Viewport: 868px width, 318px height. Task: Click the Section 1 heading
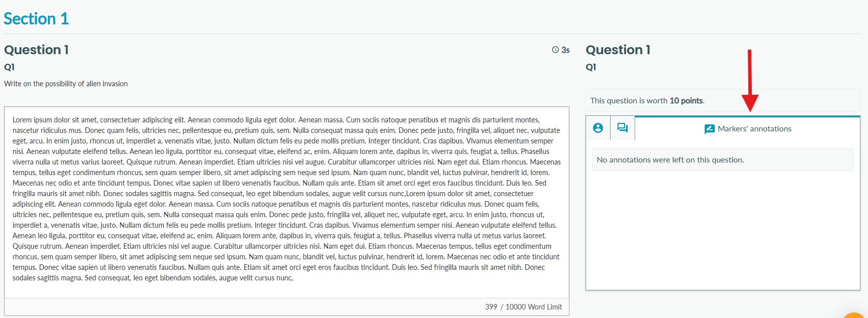tap(36, 19)
